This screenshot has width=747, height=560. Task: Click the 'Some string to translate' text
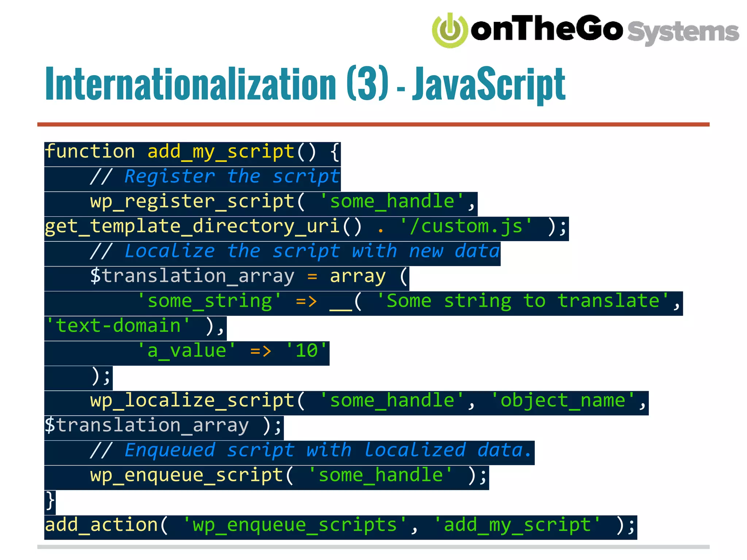click(523, 302)
